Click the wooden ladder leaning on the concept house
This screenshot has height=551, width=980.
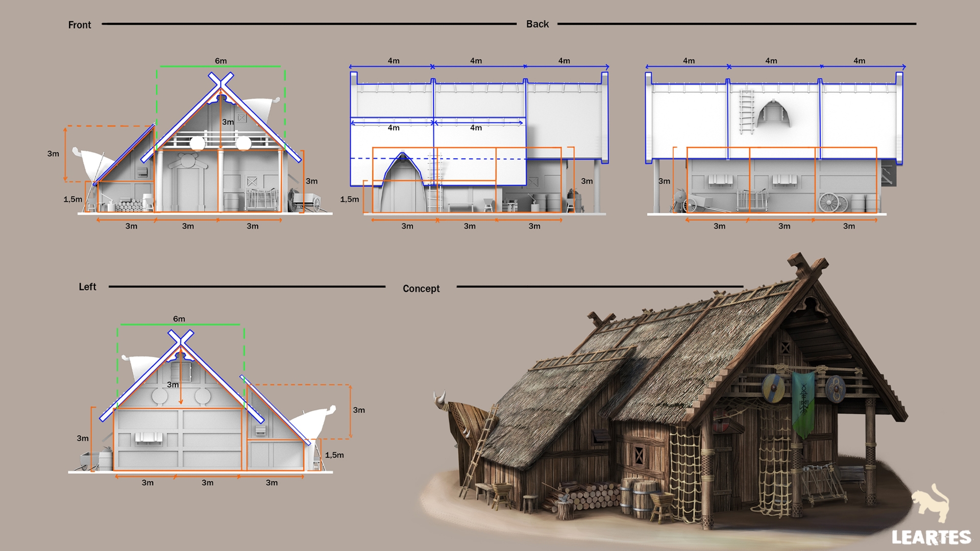click(x=479, y=452)
